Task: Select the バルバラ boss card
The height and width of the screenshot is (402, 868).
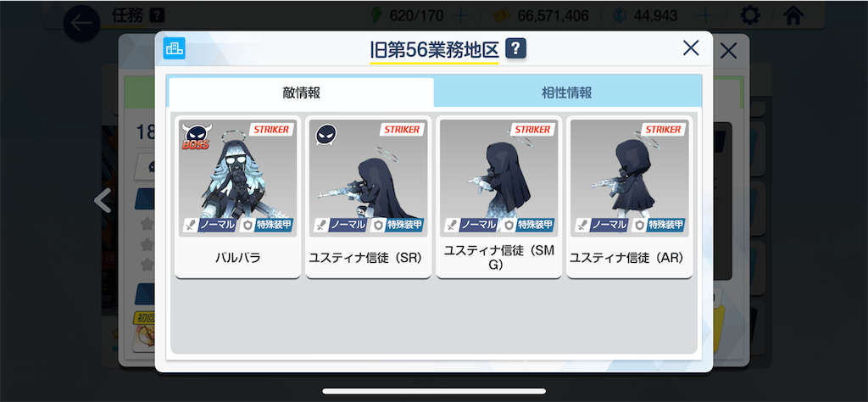Action: pyautogui.click(x=237, y=197)
